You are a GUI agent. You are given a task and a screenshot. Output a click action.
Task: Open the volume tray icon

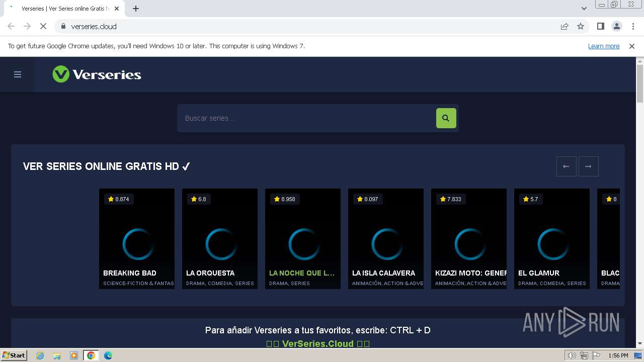[x=572, y=355]
